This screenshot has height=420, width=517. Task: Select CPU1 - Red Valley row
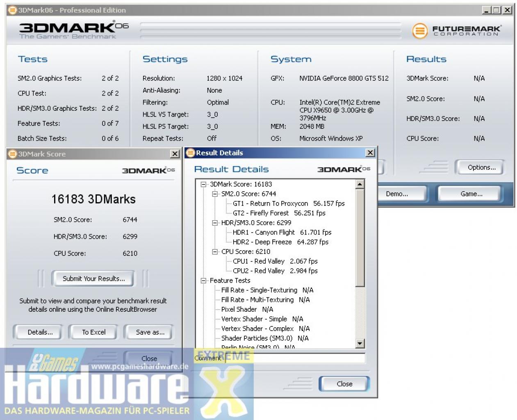275,261
